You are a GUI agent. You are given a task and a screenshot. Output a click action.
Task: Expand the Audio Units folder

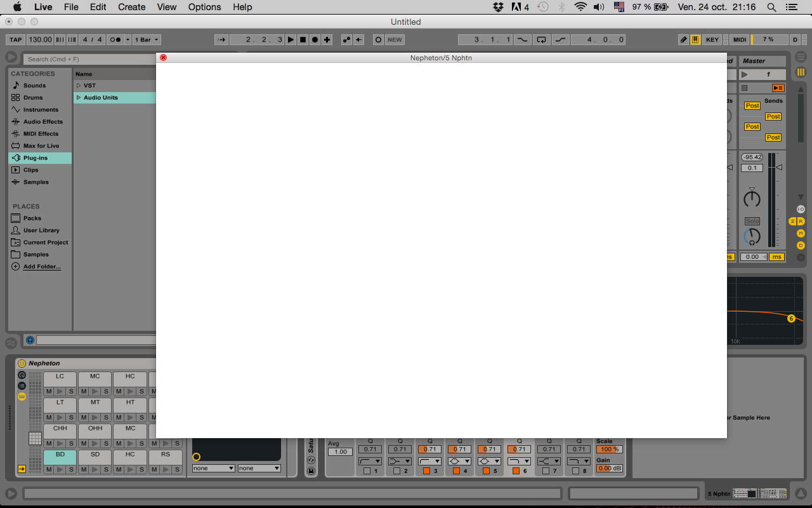pyautogui.click(x=79, y=98)
